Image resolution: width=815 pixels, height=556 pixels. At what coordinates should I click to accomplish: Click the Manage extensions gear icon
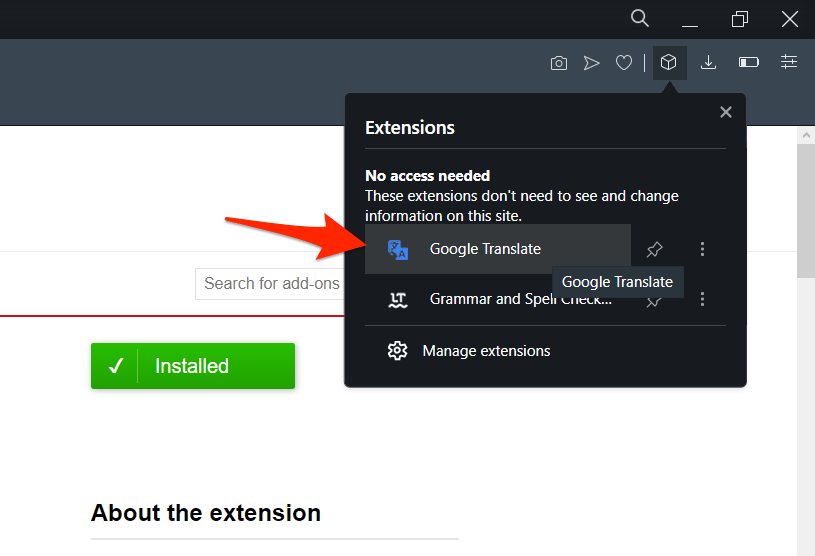coord(397,351)
